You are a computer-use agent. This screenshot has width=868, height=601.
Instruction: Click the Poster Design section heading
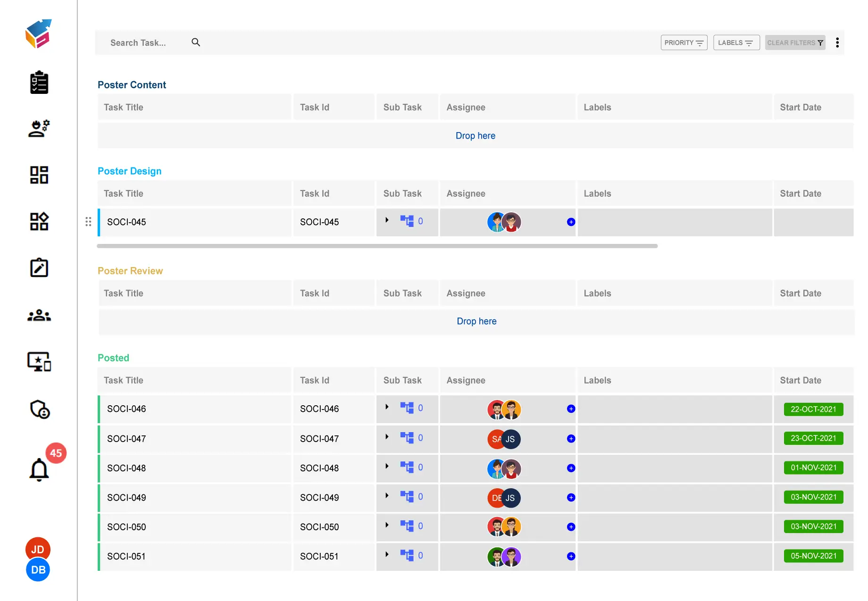tap(129, 171)
